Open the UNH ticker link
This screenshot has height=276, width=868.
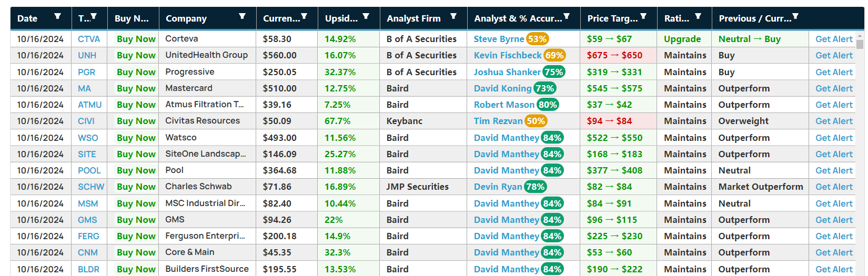click(87, 55)
